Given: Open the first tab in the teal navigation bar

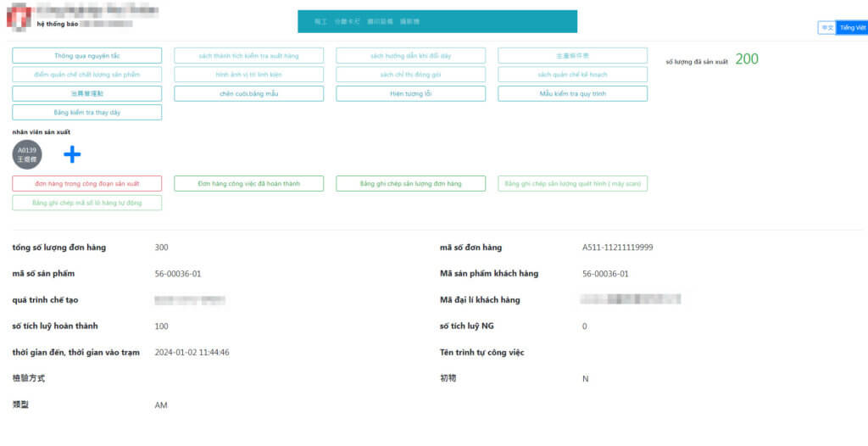Looking at the screenshot, I should [x=320, y=21].
